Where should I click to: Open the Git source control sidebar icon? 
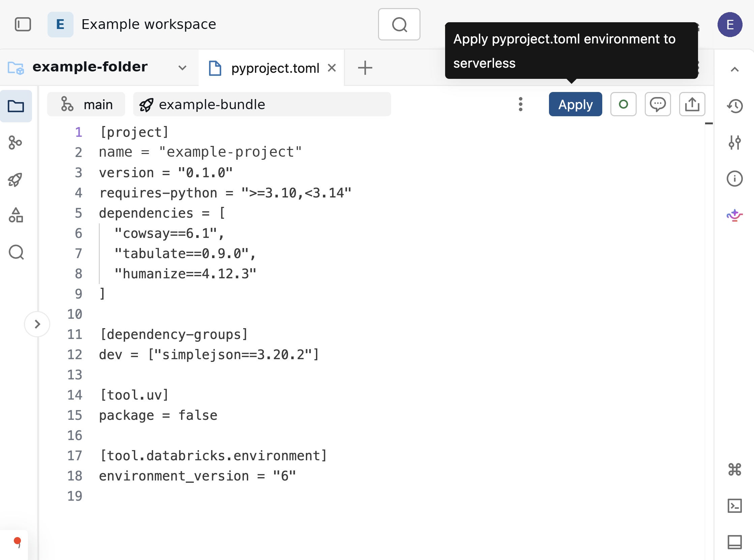point(15,143)
